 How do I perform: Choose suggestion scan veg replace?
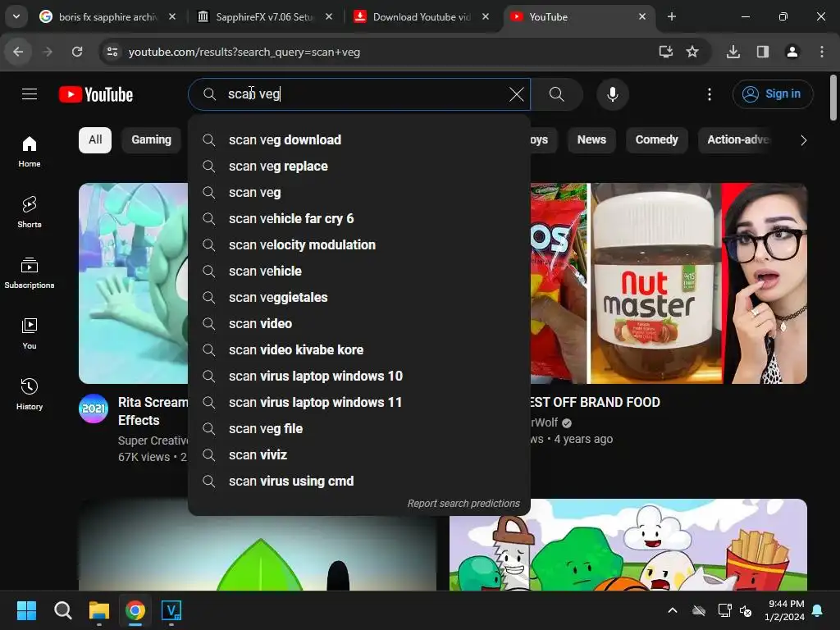(359, 166)
